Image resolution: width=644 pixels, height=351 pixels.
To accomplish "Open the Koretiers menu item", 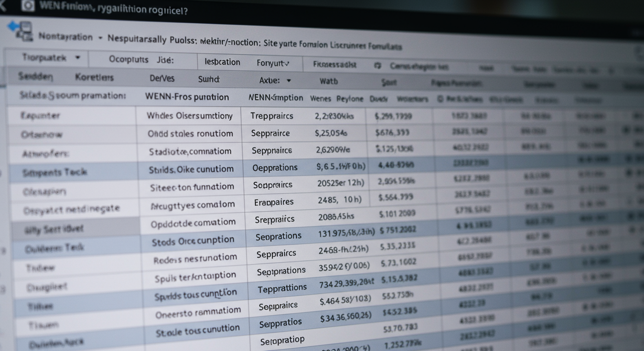I will tap(94, 78).
